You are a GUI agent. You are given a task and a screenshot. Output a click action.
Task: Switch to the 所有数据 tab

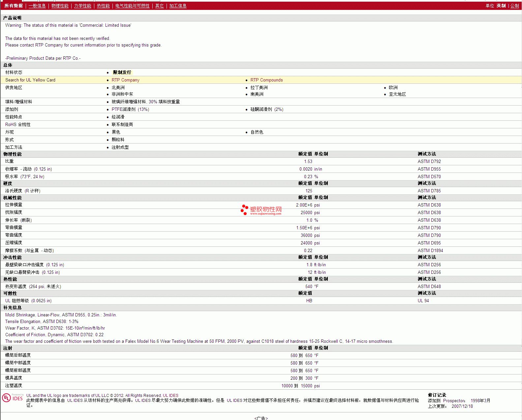point(14,6)
